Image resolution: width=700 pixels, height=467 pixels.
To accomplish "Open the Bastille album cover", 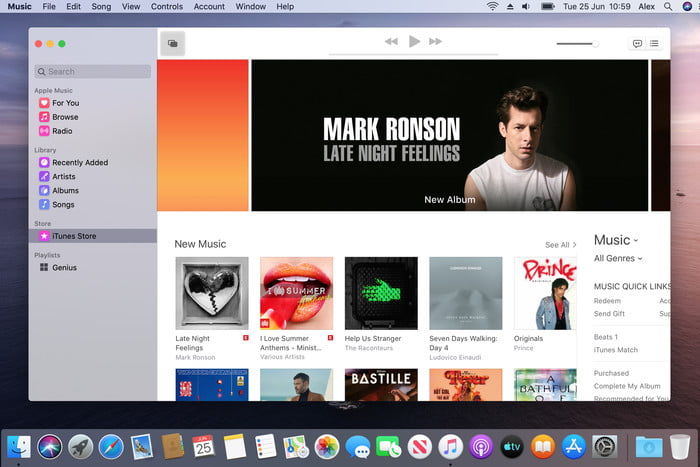I will 381,385.
